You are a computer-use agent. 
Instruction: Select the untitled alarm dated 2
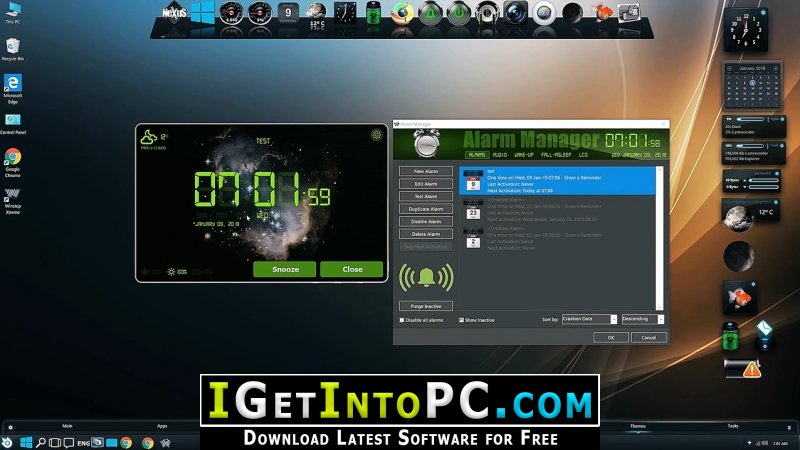[x=557, y=238]
